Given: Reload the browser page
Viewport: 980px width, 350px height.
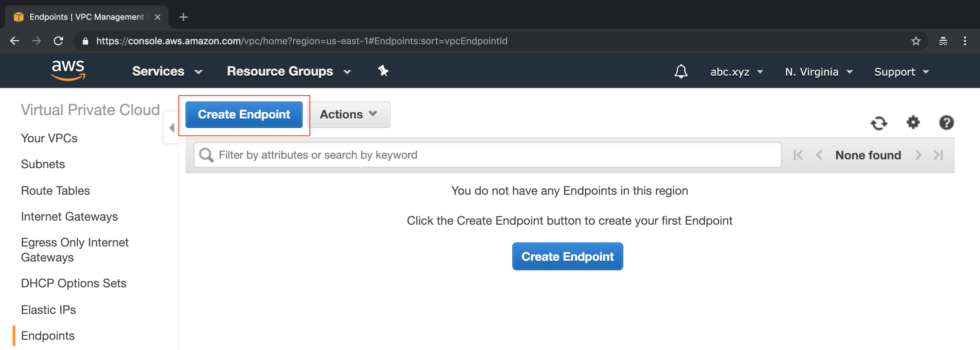Looking at the screenshot, I should click(x=58, y=41).
